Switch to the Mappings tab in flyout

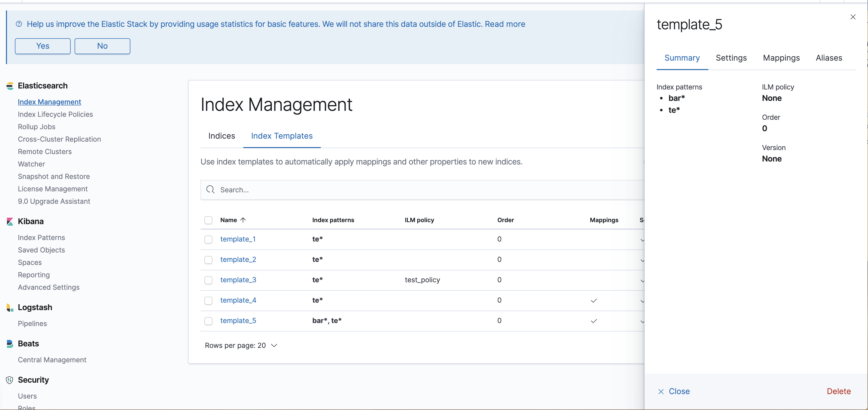[781, 58]
